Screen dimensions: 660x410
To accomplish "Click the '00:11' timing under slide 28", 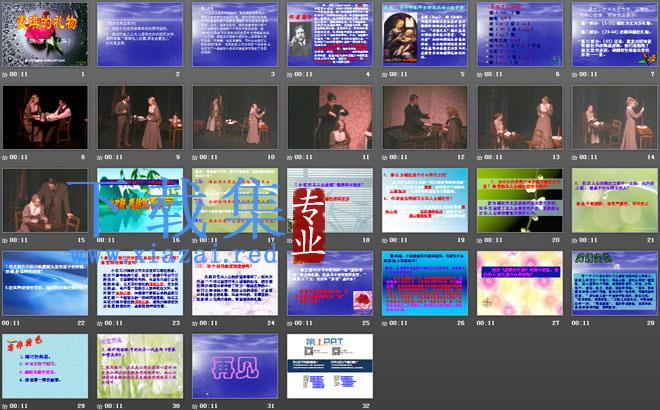I will (x=580, y=323).
